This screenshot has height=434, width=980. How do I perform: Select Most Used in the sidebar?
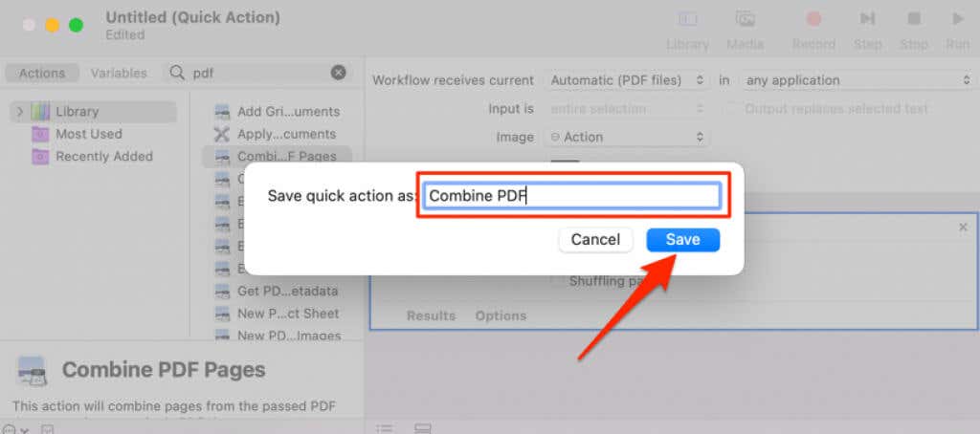[88, 134]
